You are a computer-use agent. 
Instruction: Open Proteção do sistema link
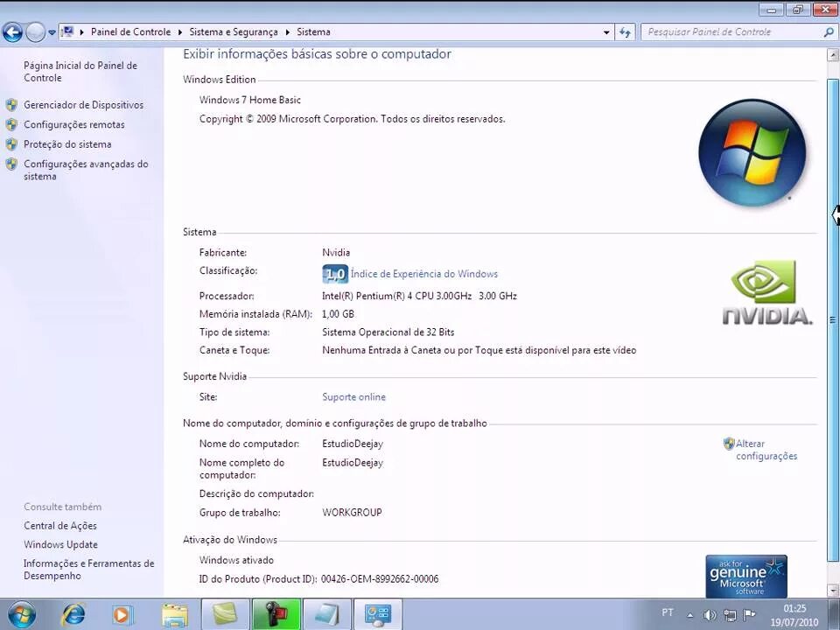pos(67,144)
